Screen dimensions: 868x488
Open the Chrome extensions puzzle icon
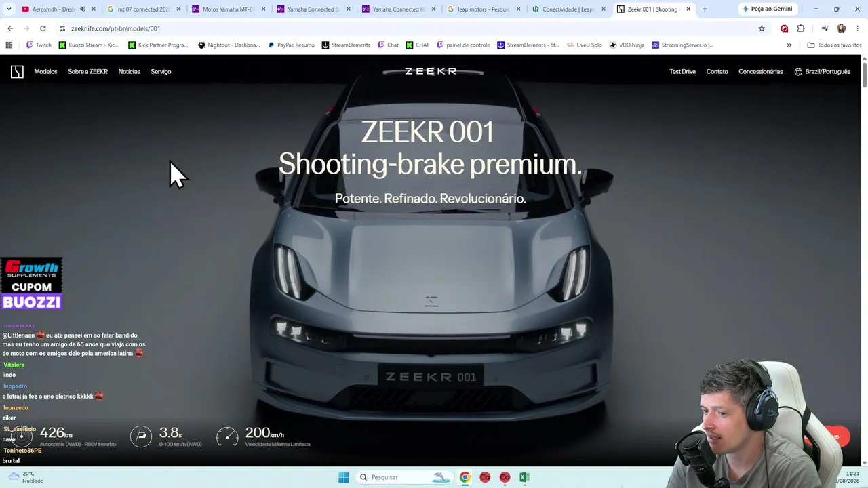pyautogui.click(x=801, y=28)
